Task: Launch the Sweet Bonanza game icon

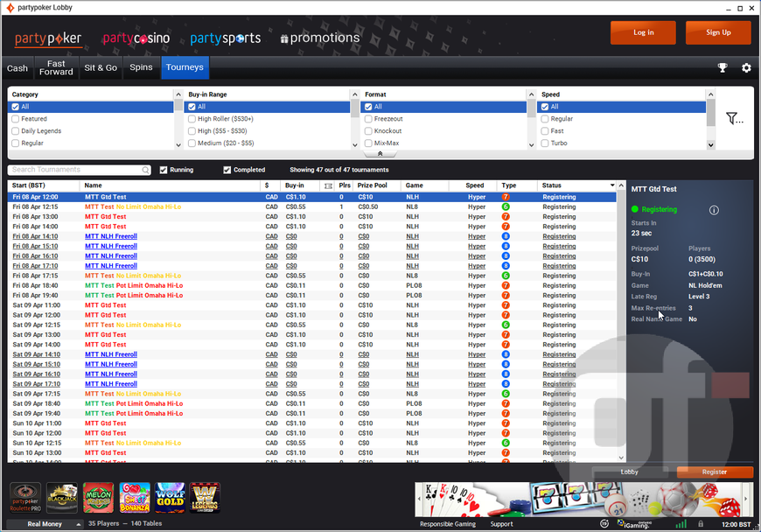Action: (x=135, y=498)
